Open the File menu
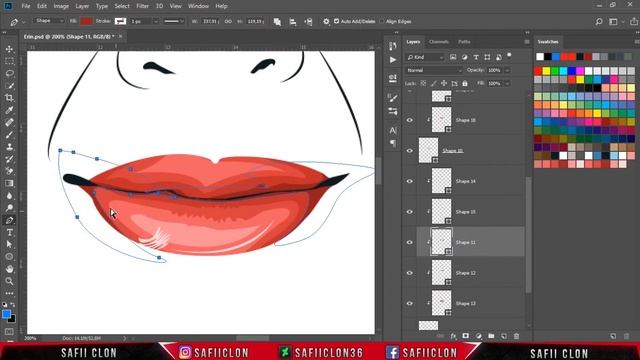640x360 pixels. tap(26, 6)
